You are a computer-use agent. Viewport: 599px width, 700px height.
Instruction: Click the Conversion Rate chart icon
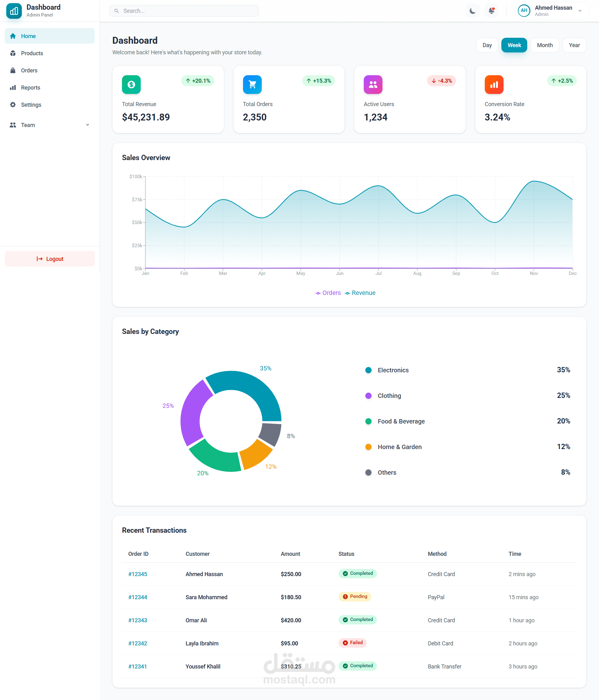coord(494,85)
